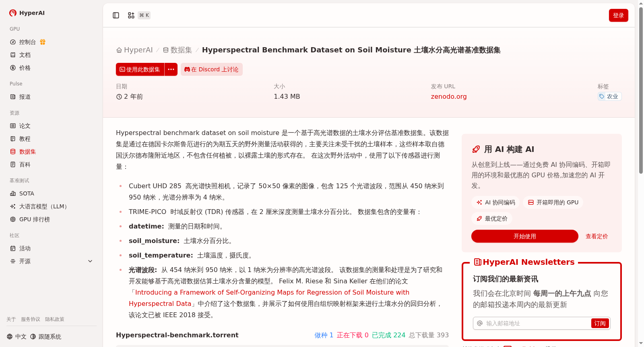The height and width of the screenshot is (347, 644).
Task: Click the 登录 login button
Action: [x=619, y=15]
